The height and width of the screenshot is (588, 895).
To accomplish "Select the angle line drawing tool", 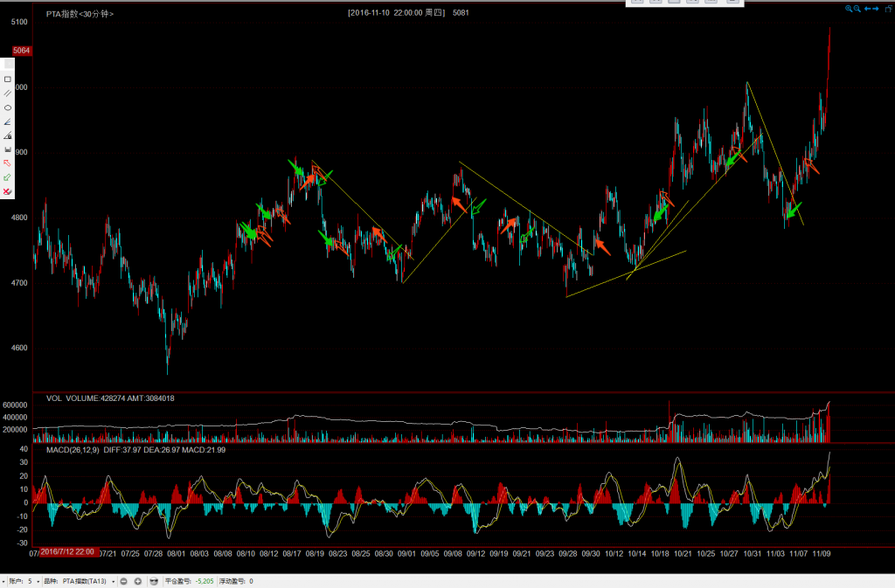I will coord(8,121).
